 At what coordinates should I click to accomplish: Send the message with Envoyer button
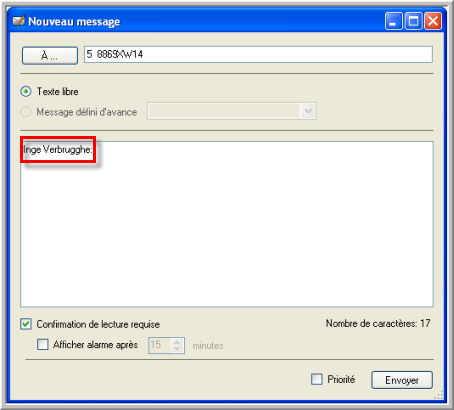(x=402, y=380)
